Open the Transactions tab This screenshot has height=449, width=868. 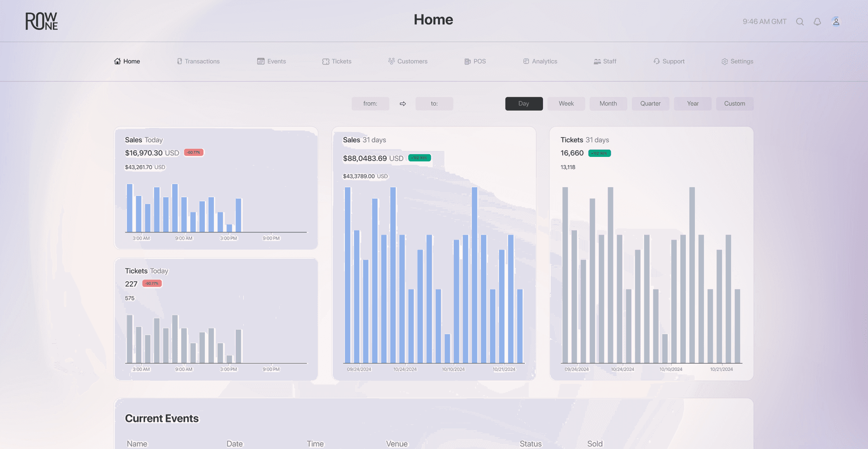coord(198,61)
